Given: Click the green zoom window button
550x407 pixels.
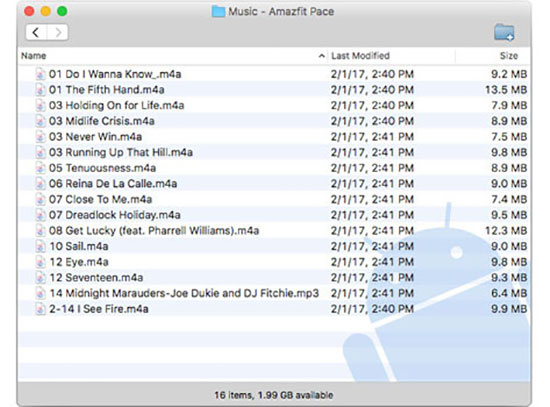Looking at the screenshot, I should click(62, 11).
